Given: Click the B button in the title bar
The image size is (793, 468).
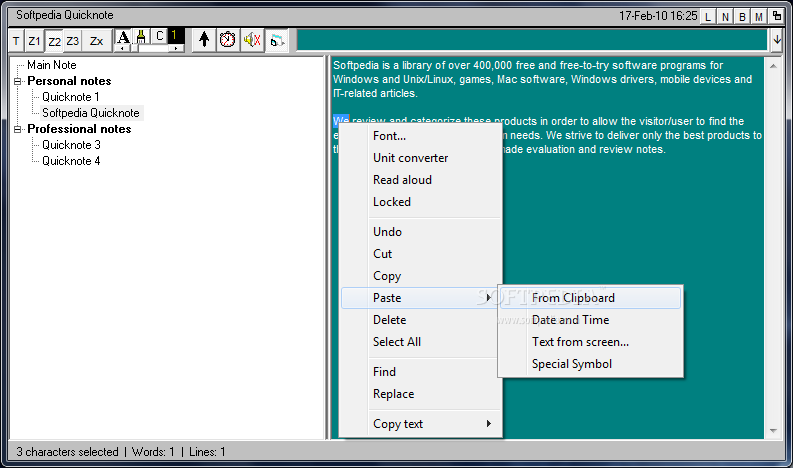Looking at the screenshot, I should [x=742, y=17].
